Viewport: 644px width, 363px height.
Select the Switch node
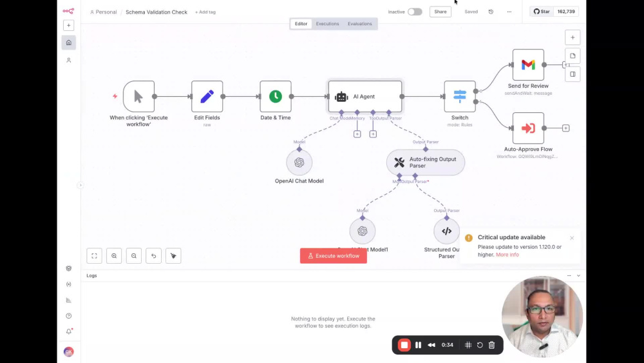460,96
